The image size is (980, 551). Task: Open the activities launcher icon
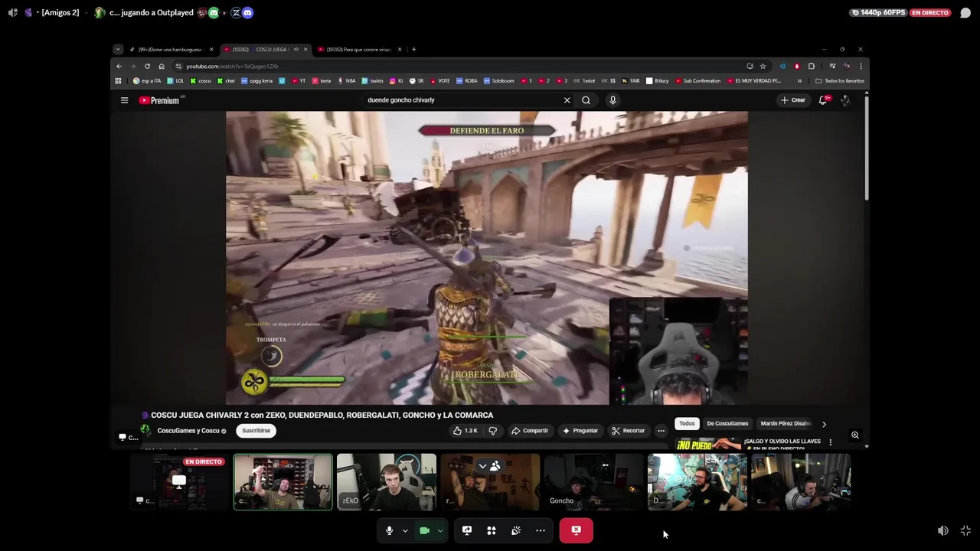coord(492,530)
